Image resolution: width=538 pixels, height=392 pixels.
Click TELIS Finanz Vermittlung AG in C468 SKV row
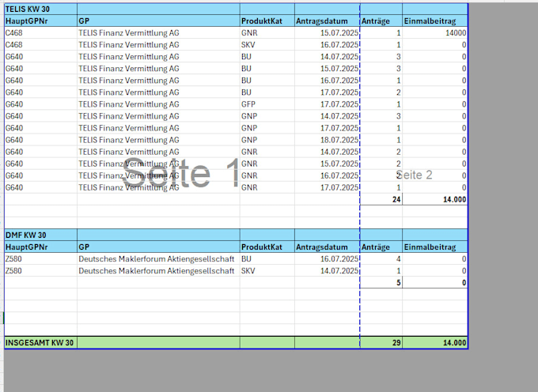pos(158,45)
